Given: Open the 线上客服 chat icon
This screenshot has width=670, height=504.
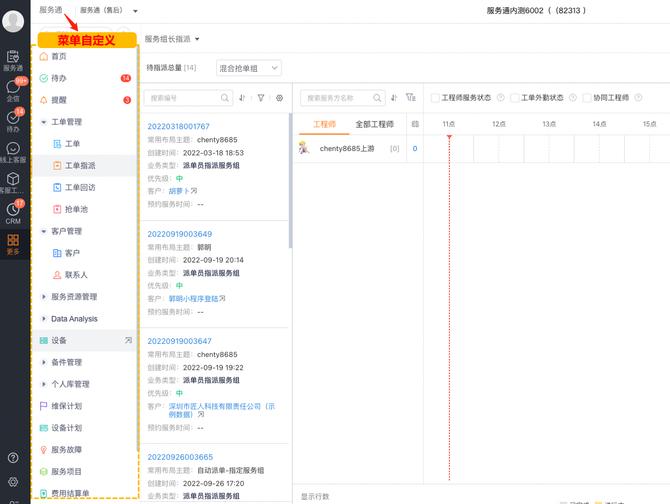Looking at the screenshot, I should 13,151.
